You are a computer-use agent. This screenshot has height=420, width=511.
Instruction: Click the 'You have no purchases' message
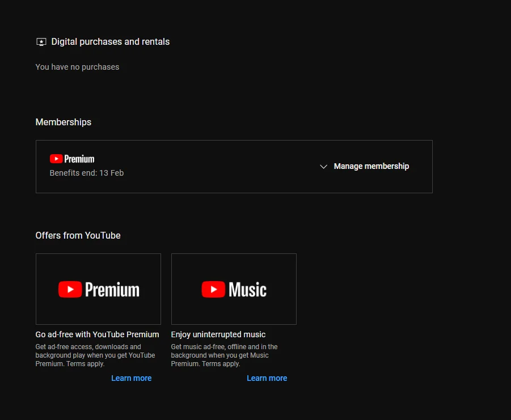click(x=77, y=67)
